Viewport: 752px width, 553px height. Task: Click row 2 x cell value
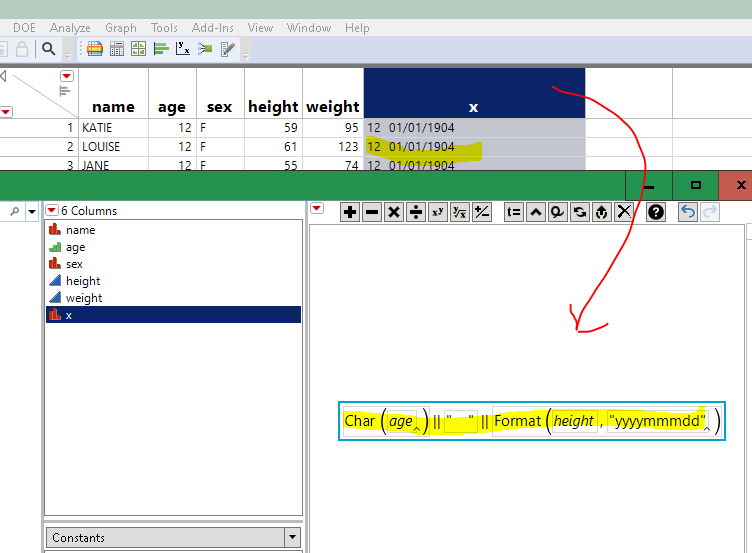(x=474, y=147)
